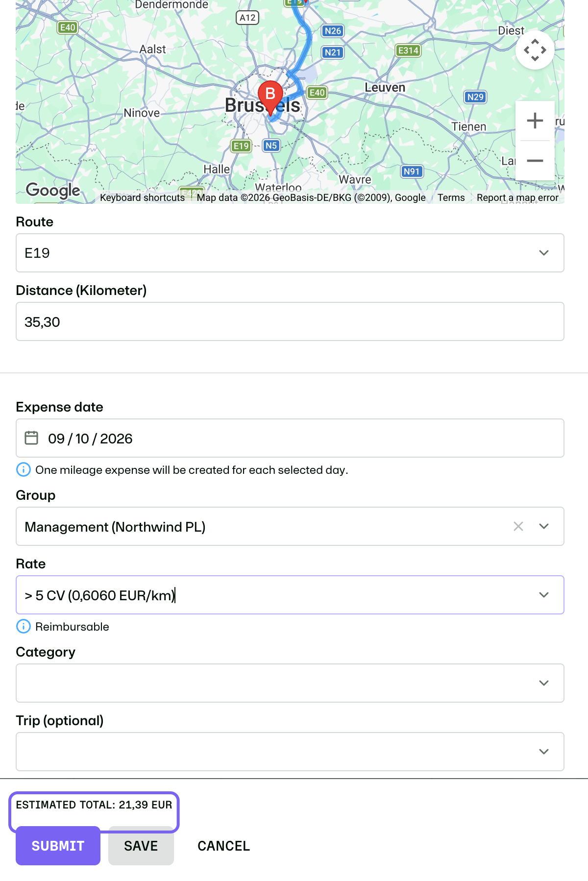Open the map Terms link

(x=451, y=197)
